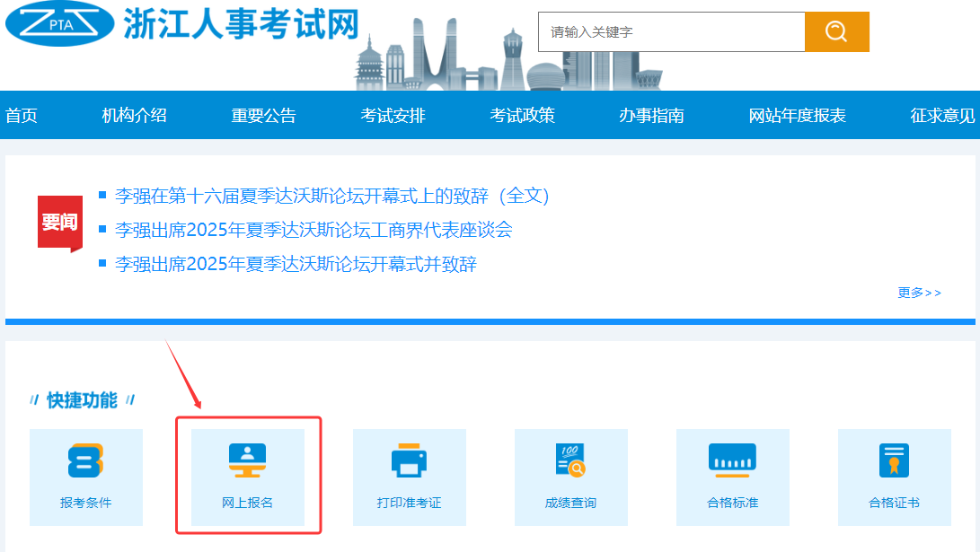Open the 考试安排 menu item

tap(393, 115)
